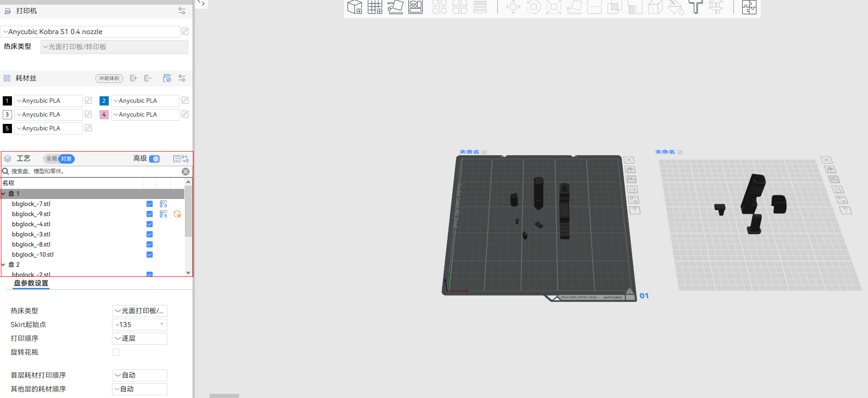The width and height of the screenshot is (868, 398).
Task: Run auto orient from the top toolbar
Action: pos(396,7)
